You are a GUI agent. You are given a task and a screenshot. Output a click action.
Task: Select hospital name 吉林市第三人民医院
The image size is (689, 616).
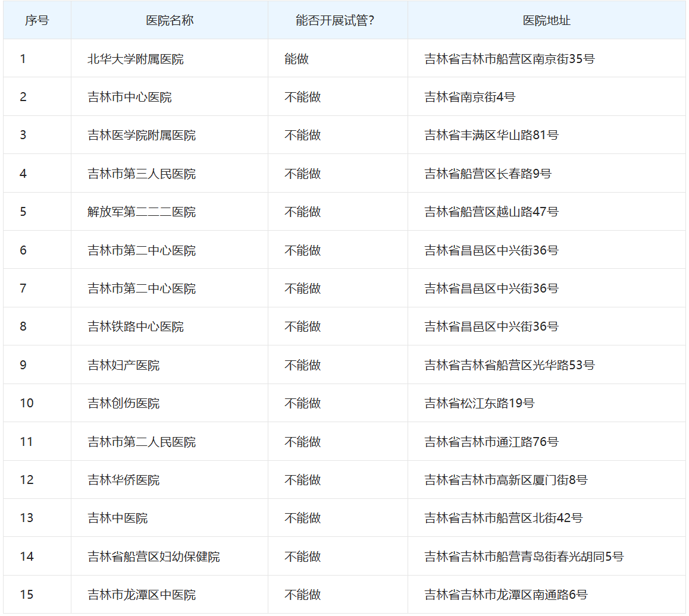142,174
